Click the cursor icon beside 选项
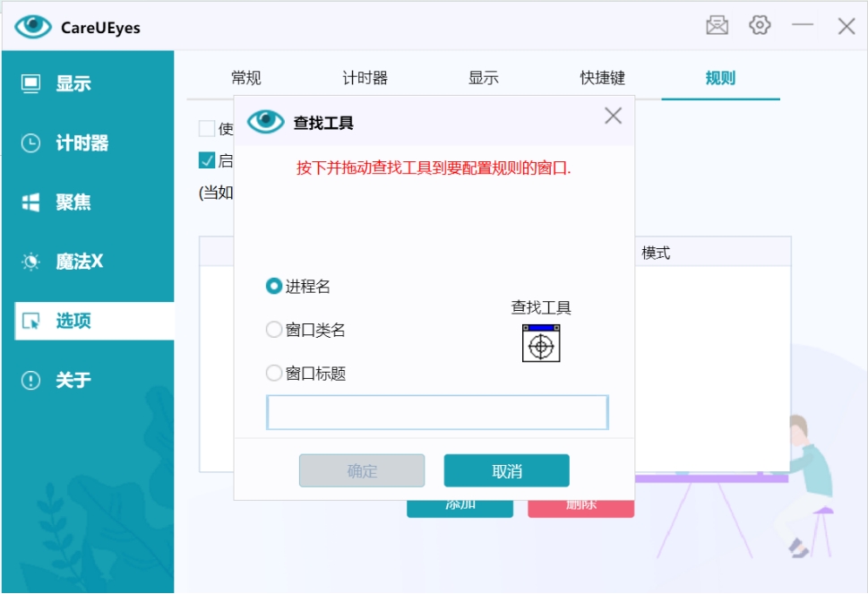 30,321
